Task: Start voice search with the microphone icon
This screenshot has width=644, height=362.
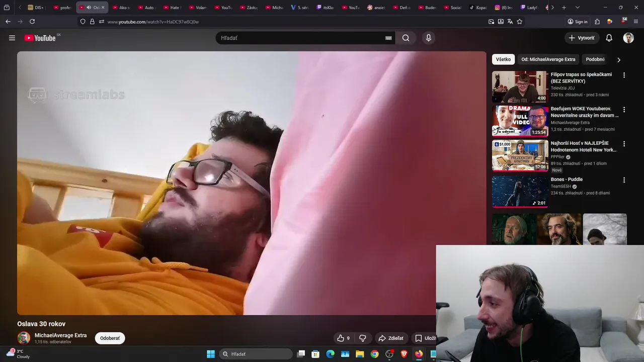Action: pos(428,38)
